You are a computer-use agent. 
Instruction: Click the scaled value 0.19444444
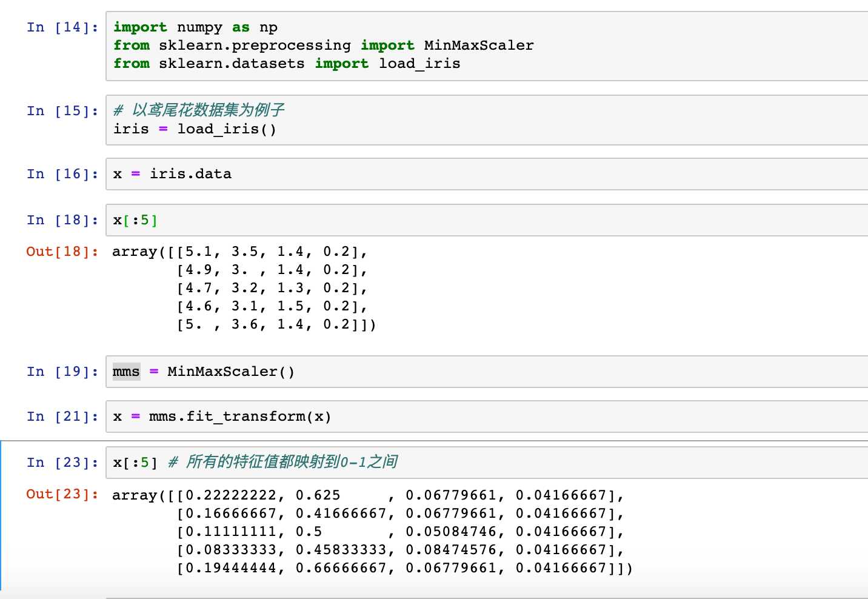click(x=232, y=568)
